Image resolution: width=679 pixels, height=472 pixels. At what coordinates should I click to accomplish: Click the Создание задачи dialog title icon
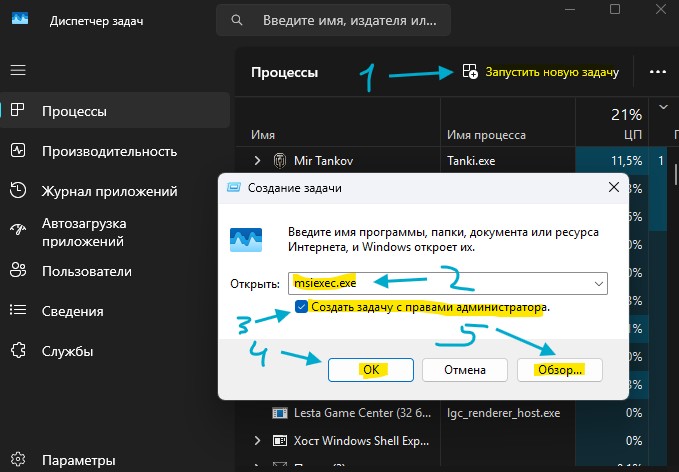(x=234, y=188)
